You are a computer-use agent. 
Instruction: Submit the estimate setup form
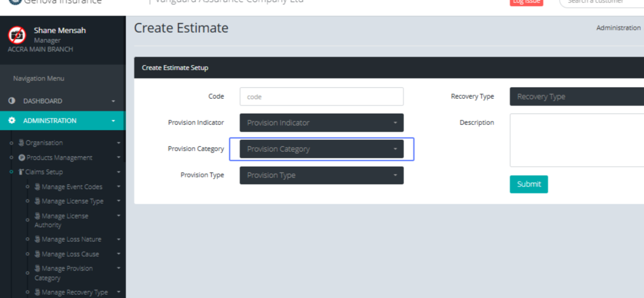click(x=529, y=184)
